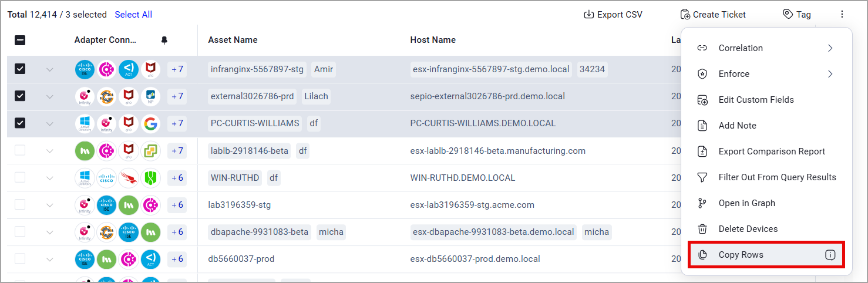Viewport: 868px width, 283px height.
Task: Click host name esx-lab3196359-stg.acme.com
Action: point(472,205)
